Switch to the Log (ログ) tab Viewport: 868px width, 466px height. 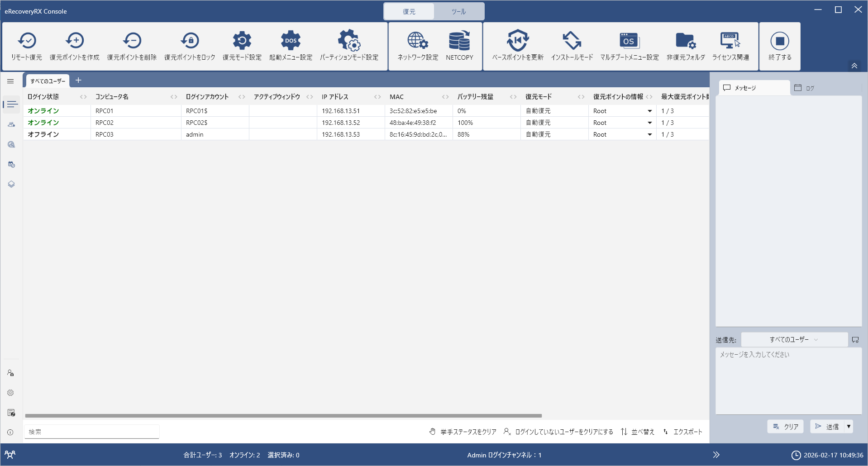[805, 88]
